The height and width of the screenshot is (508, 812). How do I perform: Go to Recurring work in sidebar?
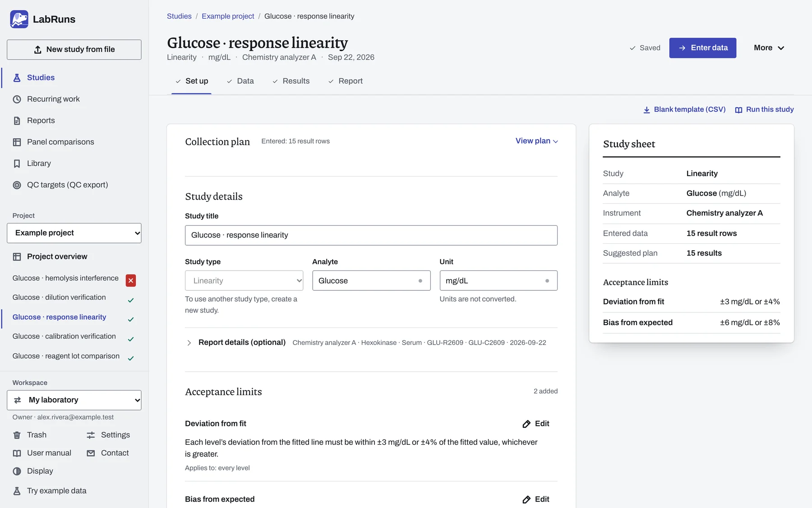point(53,99)
